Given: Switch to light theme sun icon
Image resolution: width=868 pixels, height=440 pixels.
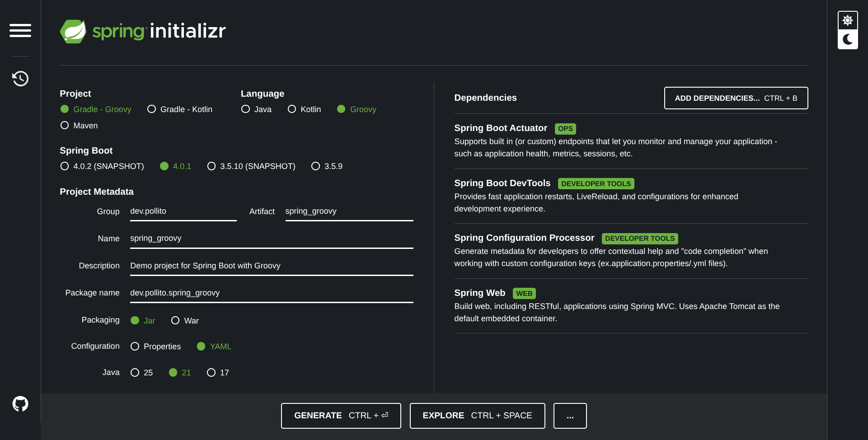Looking at the screenshot, I should coord(847,21).
